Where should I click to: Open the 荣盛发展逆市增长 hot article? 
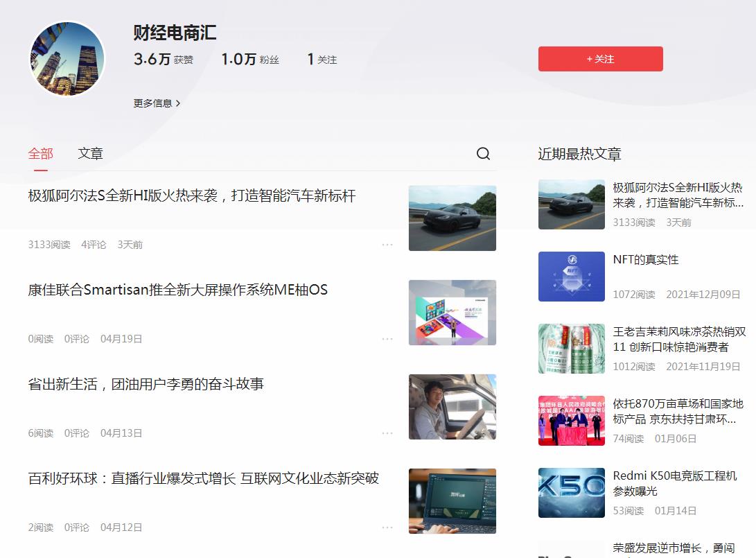674,548
